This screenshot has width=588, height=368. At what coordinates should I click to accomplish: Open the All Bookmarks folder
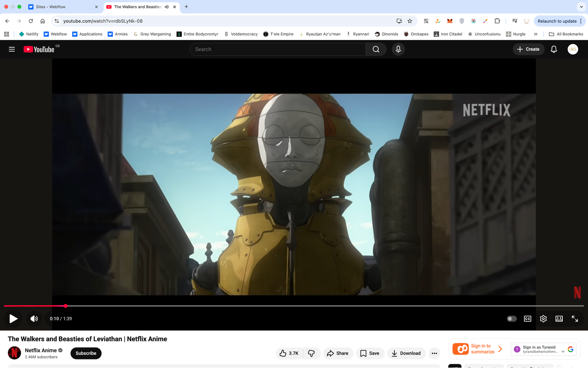click(566, 34)
